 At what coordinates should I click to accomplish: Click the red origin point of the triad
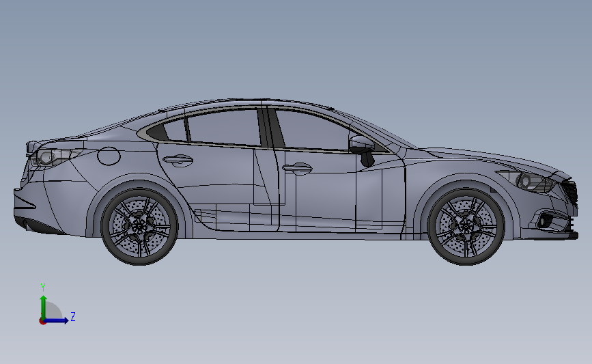pos(42,322)
